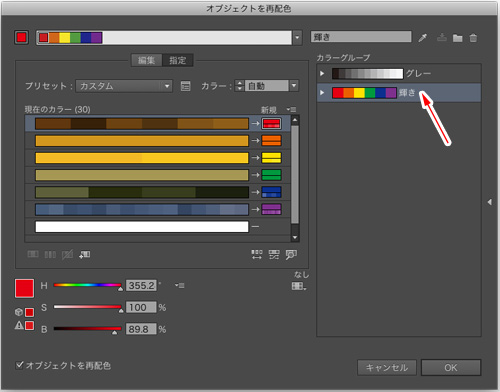Click the カラー count stepper arrows
The height and width of the screenshot is (392, 500).
point(239,86)
